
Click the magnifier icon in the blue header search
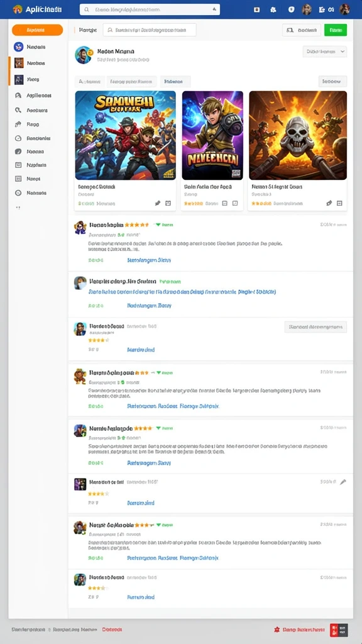pyautogui.click(x=87, y=9)
